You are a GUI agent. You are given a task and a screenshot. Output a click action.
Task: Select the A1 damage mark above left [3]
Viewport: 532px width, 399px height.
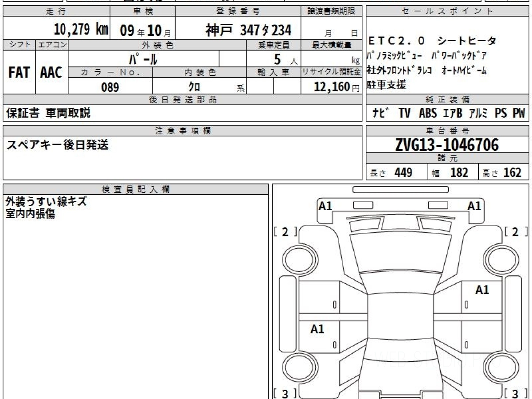[x=317, y=329]
